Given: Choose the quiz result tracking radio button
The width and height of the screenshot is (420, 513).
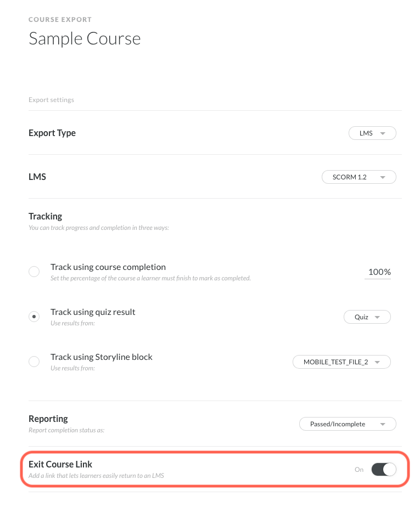Looking at the screenshot, I should (x=34, y=317).
